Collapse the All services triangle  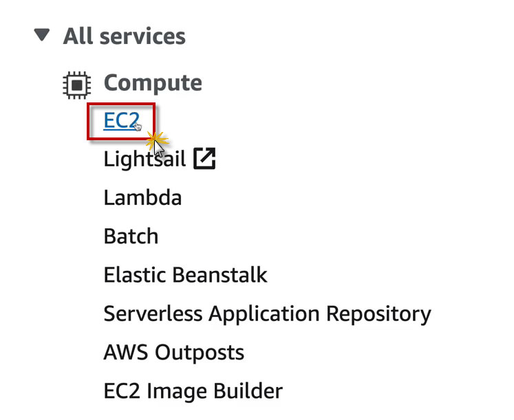(43, 35)
